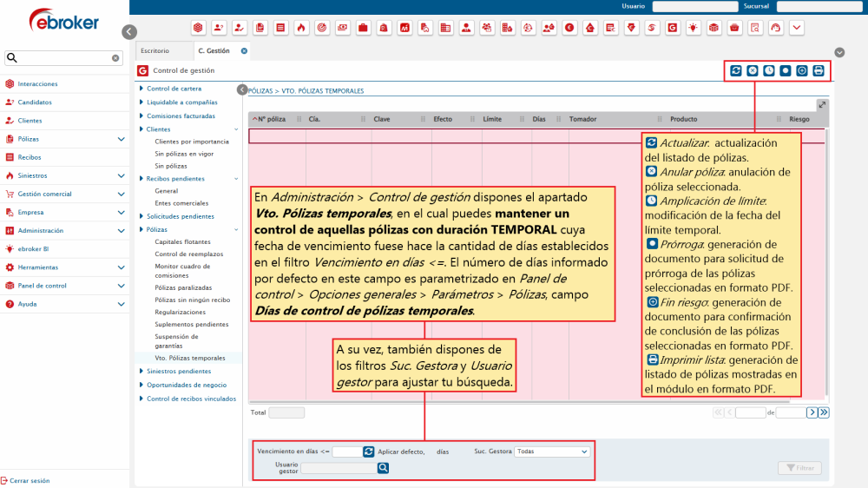
Task: Expand the Siniestros pendientes tree node
Action: (x=141, y=371)
